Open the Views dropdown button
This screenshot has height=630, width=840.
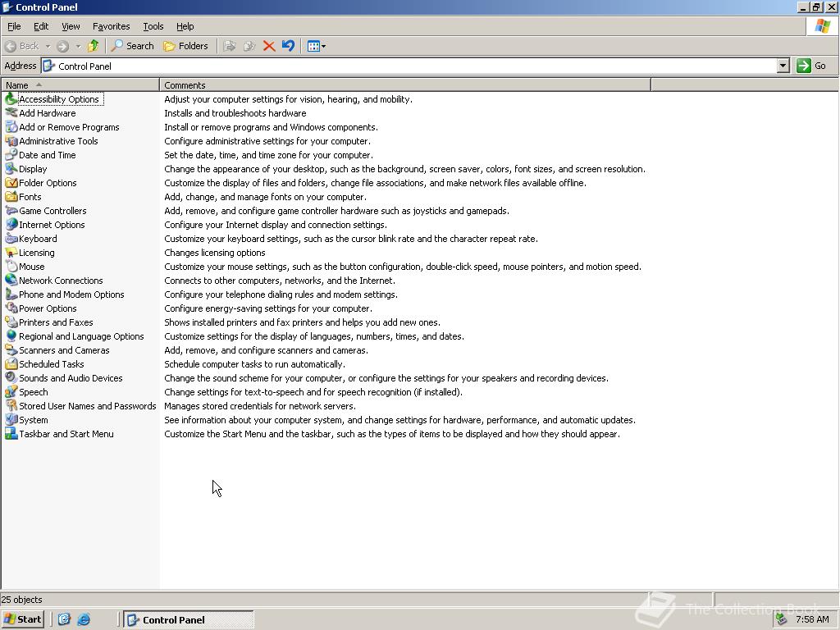(x=317, y=46)
